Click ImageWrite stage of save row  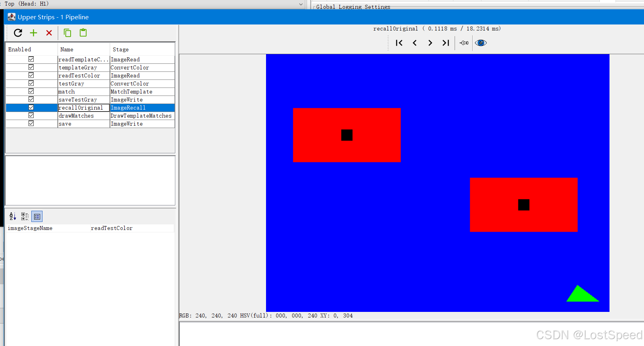point(142,124)
